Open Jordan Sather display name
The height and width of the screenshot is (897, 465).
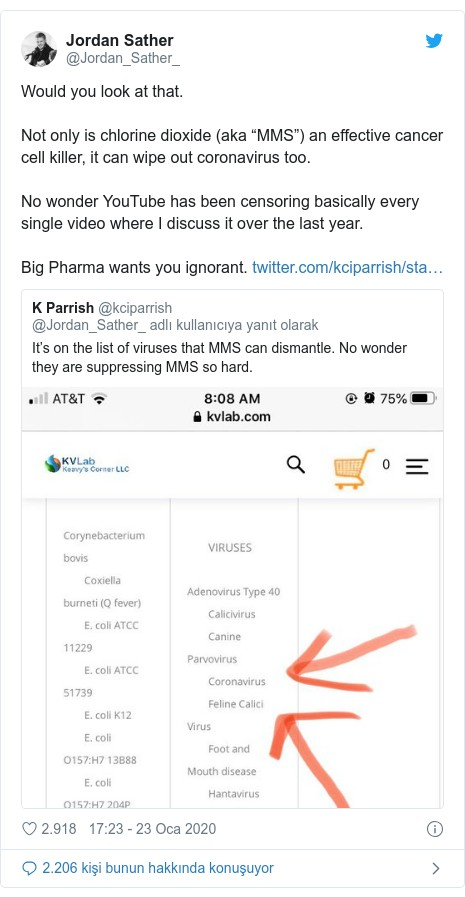coord(120,40)
